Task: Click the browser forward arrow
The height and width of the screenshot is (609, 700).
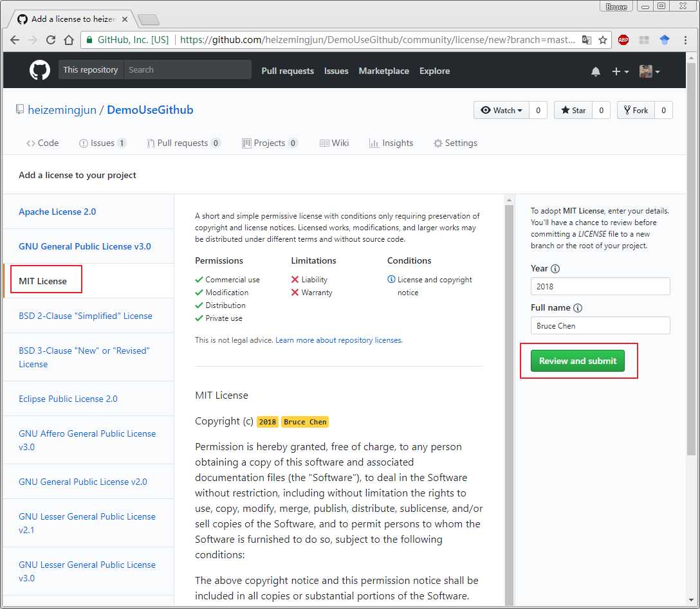Action: pos(33,40)
